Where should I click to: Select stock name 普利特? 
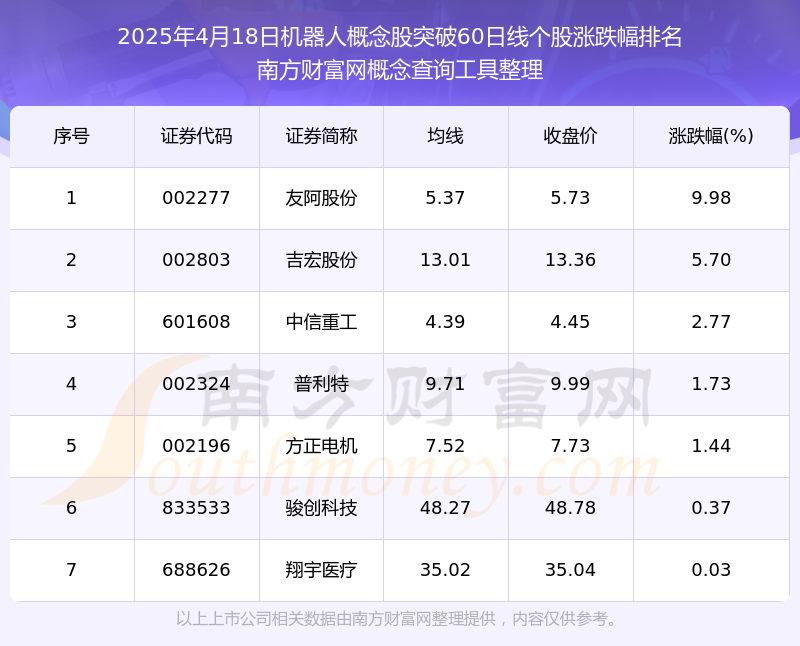[321, 384]
